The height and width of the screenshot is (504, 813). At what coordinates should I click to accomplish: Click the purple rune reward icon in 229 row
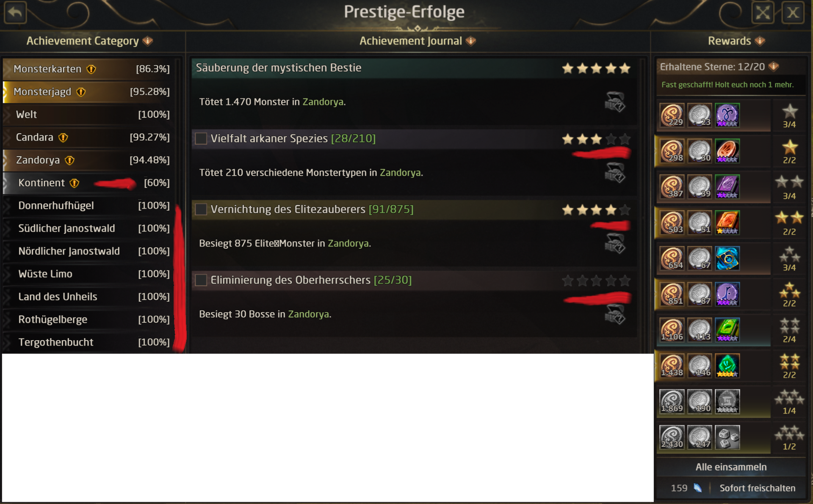tap(727, 115)
